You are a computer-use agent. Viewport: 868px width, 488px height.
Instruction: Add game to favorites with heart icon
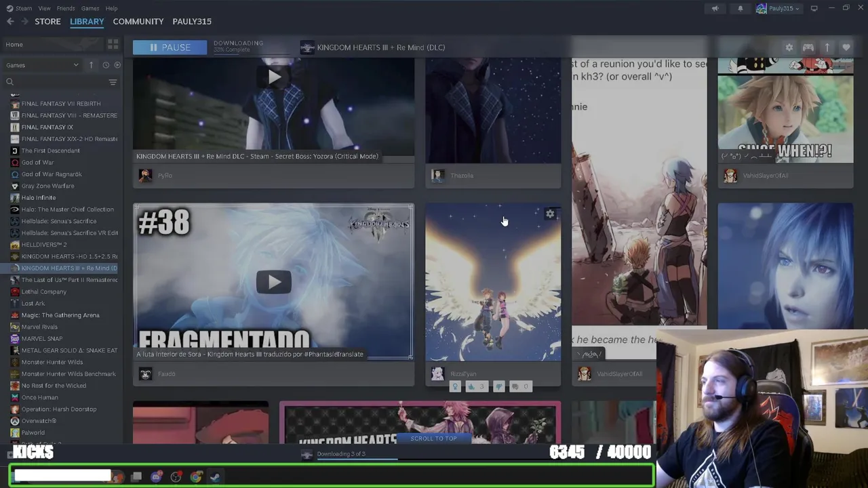(x=846, y=47)
